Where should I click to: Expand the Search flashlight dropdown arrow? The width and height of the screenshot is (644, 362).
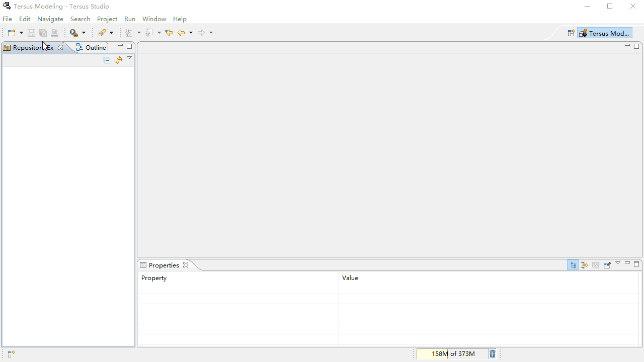[x=111, y=33]
